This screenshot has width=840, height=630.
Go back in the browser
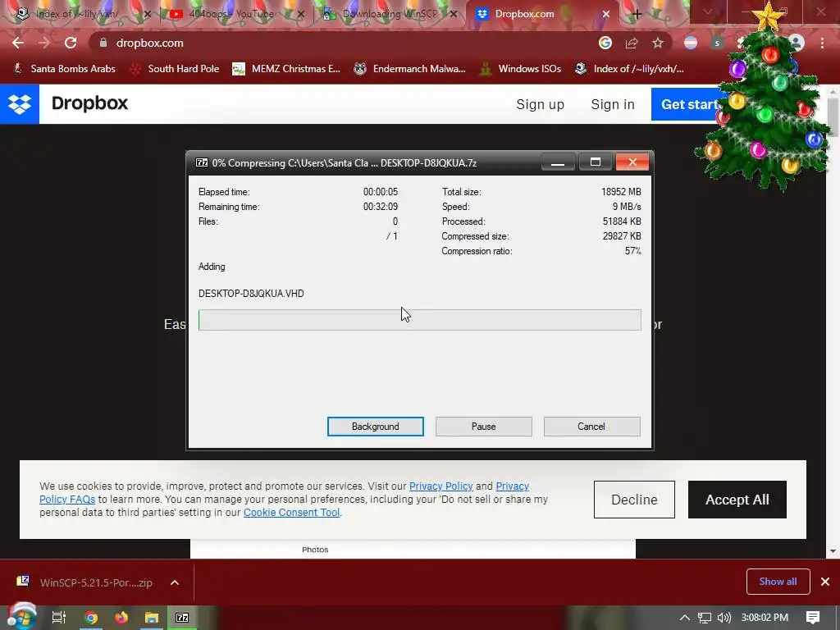[x=18, y=43]
